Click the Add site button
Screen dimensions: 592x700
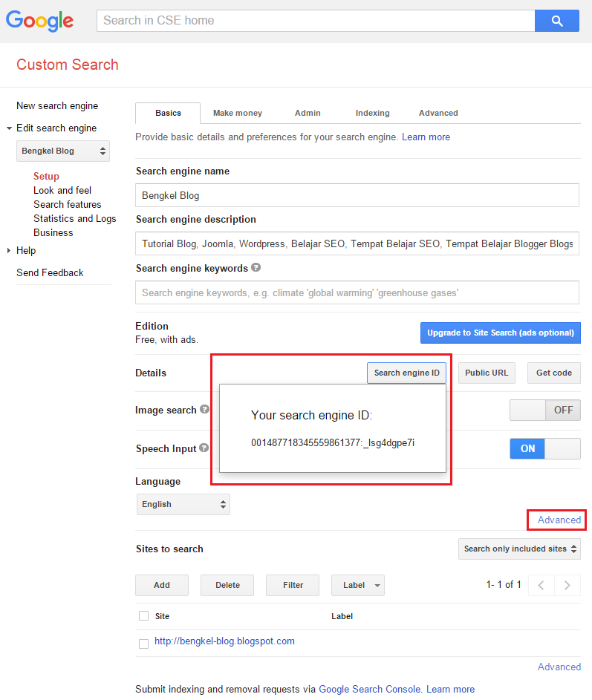click(162, 585)
